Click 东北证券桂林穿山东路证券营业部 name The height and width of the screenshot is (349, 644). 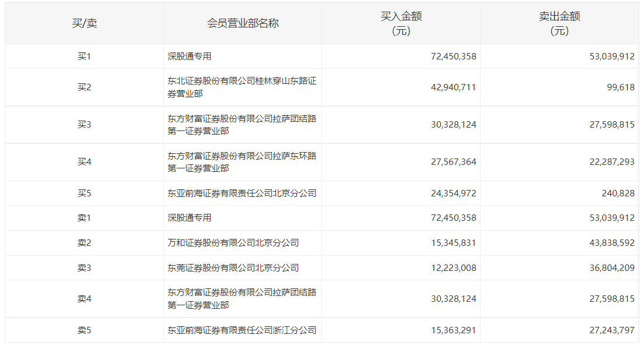pos(242,87)
